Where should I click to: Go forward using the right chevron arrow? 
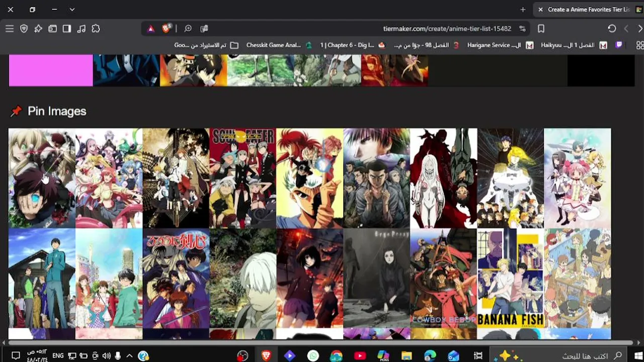(640, 29)
